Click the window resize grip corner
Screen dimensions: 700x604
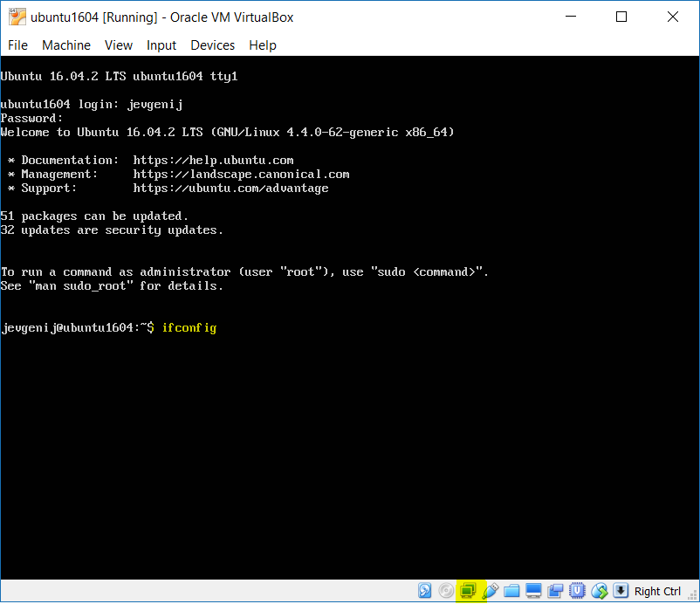[x=693, y=595]
